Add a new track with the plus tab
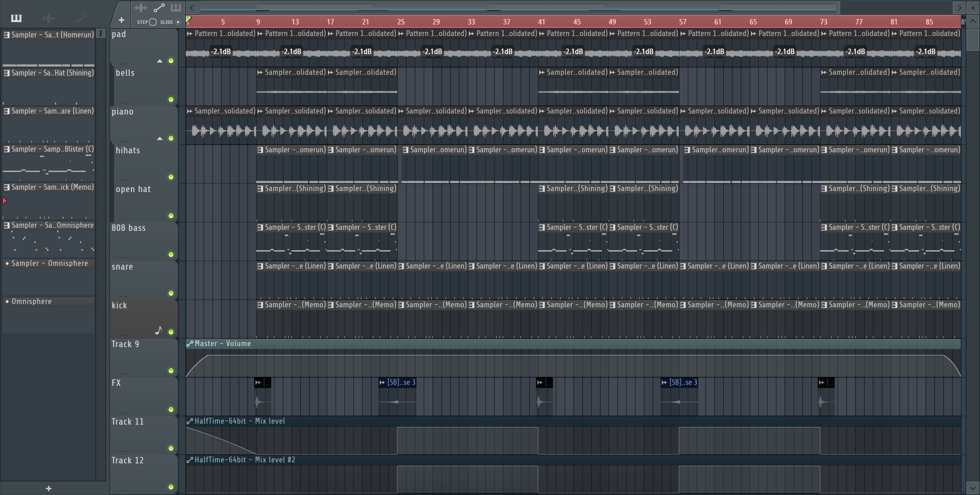Image resolution: width=980 pixels, height=495 pixels. tap(121, 20)
